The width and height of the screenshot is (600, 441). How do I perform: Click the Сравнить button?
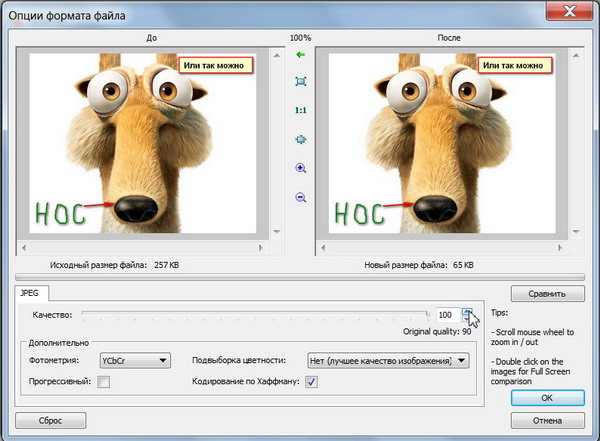click(548, 294)
